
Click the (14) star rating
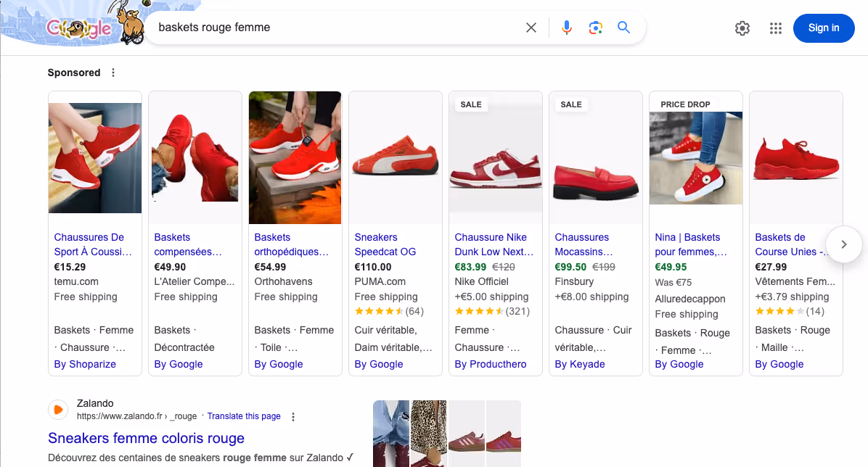pyautogui.click(x=790, y=312)
